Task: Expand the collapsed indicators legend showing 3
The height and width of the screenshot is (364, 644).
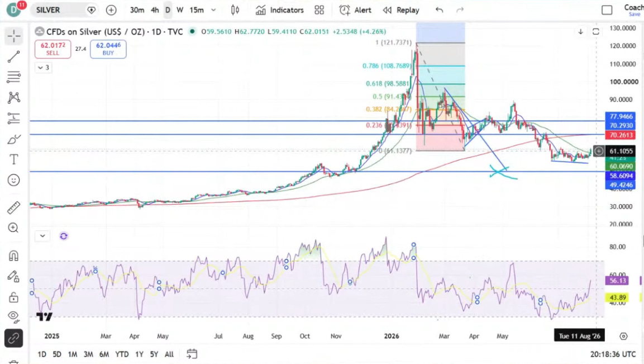Action: click(x=43, y=68)
